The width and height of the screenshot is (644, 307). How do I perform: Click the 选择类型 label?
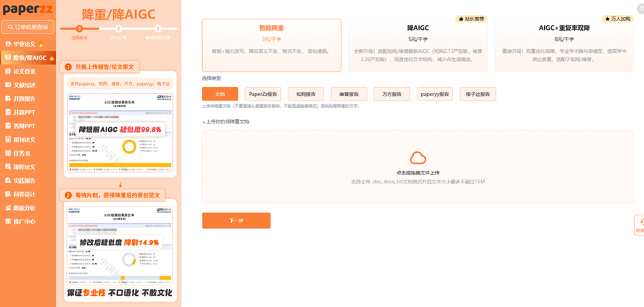[x=212, y=78]
